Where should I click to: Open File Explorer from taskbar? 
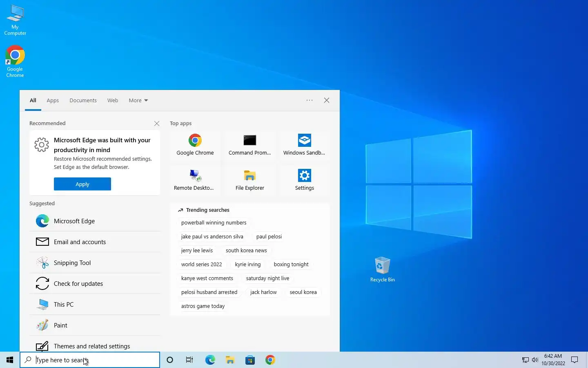(x=230, y=360)
